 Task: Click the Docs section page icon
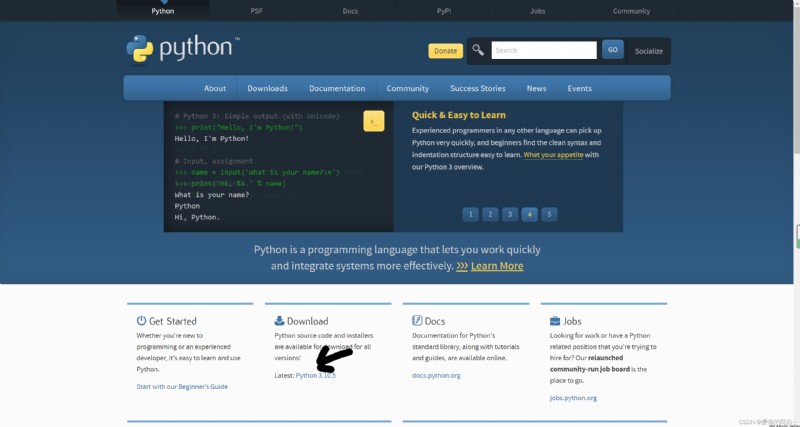[417, 320]
